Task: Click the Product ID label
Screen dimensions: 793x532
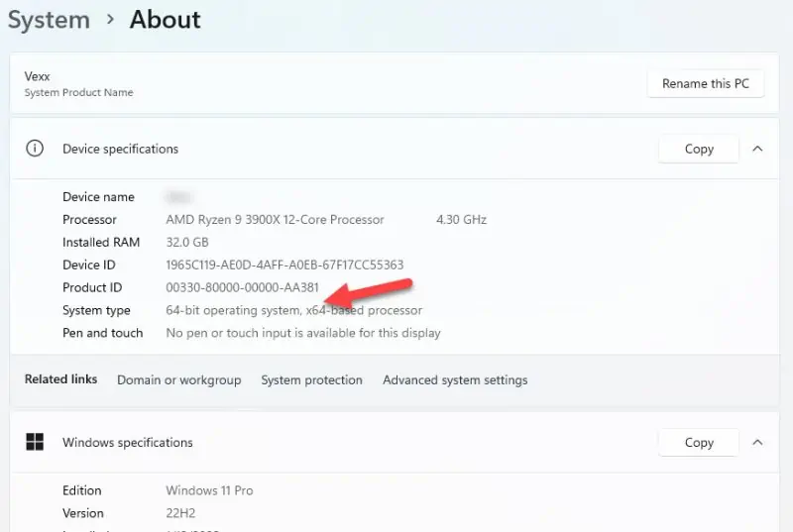Action: coord(92,287)
